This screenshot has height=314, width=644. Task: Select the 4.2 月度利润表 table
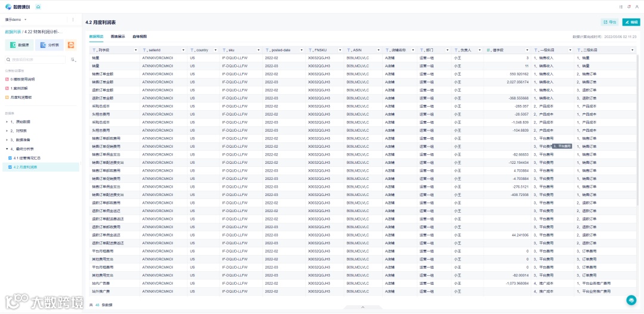41,167
